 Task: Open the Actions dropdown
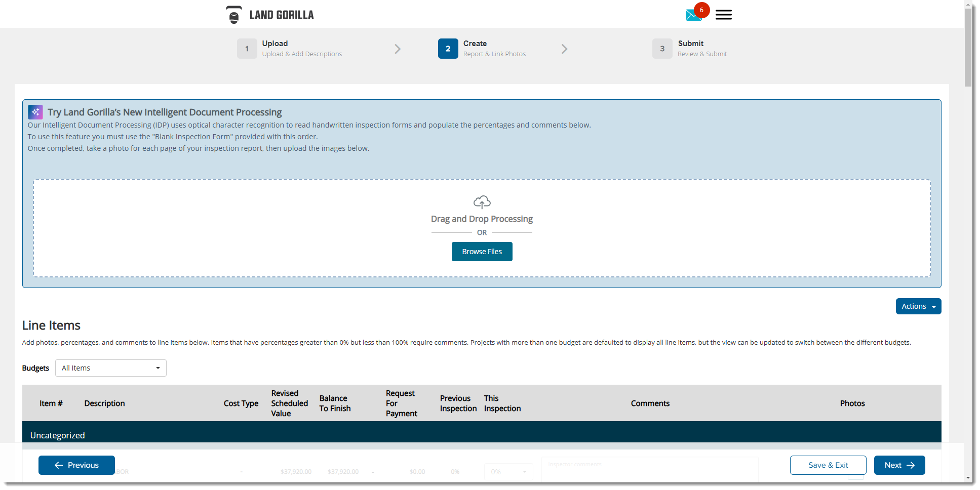(x=918, y=306)
